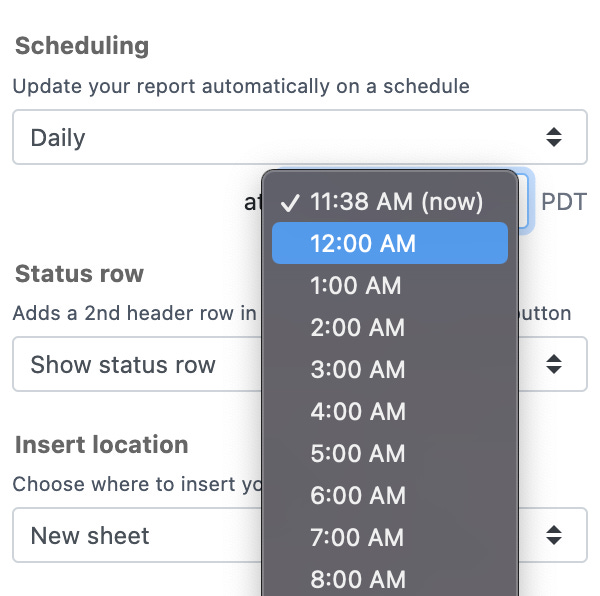The image size is (600, 596).
Task: Select 3:00 AM schedule time
Action: point(390,369)
